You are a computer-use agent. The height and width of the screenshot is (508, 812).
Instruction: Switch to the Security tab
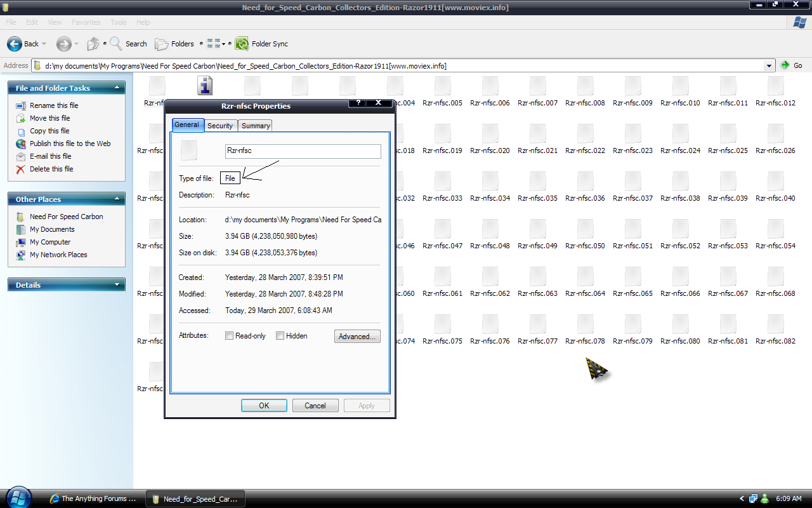pyautogui.click(x=220, y=126)
